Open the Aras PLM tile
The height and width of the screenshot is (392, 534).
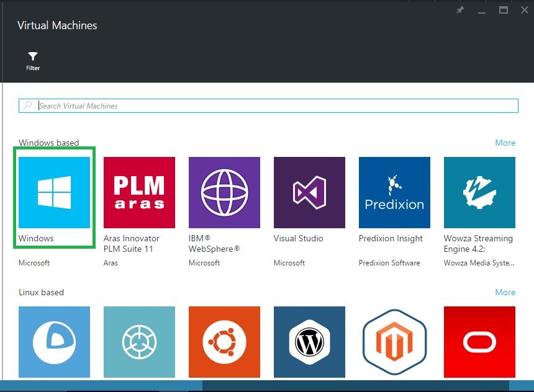(139, 192)
